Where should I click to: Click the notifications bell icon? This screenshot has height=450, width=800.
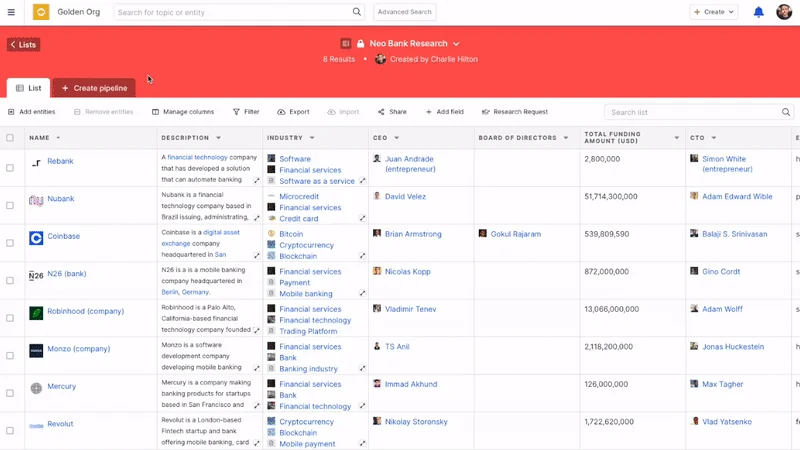(x=758, y=12)
